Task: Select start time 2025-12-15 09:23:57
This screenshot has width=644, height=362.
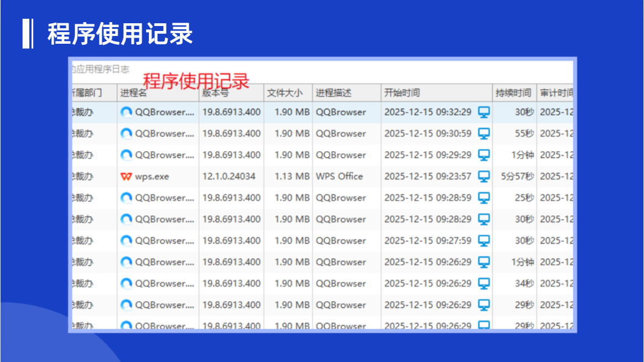Action: pos(428,177)
